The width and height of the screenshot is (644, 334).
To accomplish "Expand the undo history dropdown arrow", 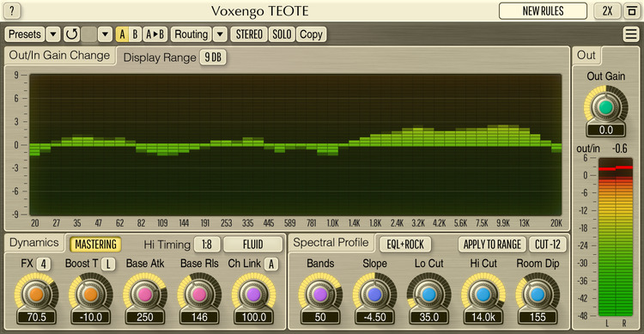I will pyautogui.click(x=105, y=34).
